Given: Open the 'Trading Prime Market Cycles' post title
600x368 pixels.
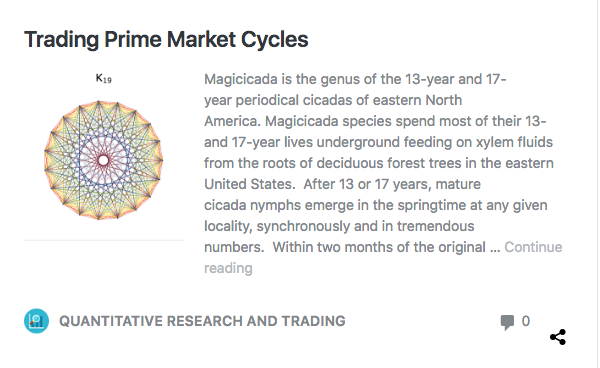Looking at the screenshot, I should pyautogui.click(x=166, y=39).
